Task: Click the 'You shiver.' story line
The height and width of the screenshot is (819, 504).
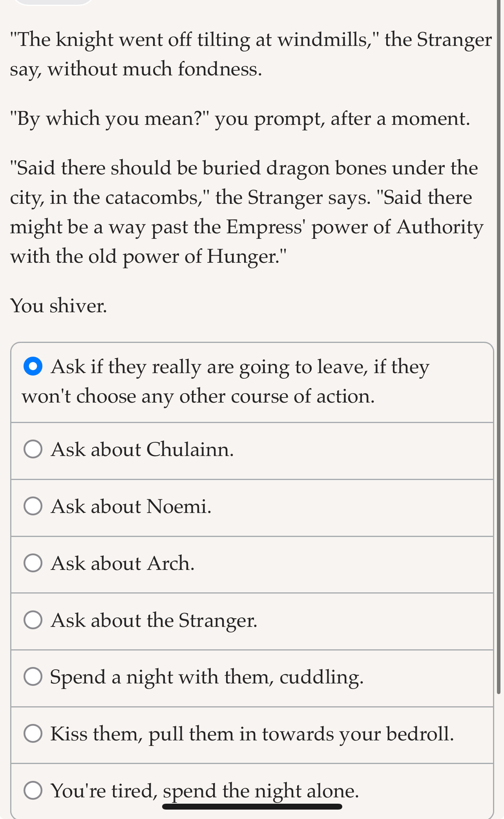Action: click(59, 306)
